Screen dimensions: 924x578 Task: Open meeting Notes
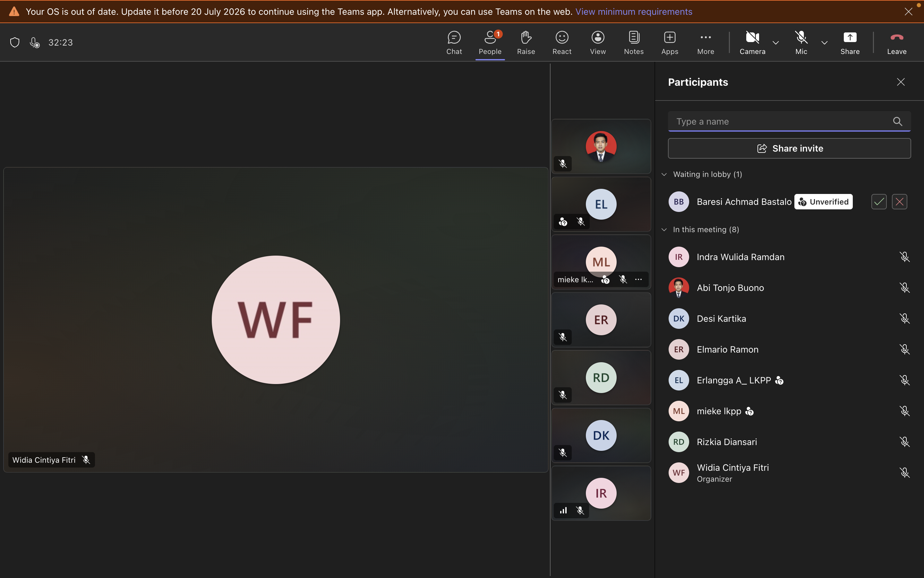pyautogui.click(x=633, y=42)
